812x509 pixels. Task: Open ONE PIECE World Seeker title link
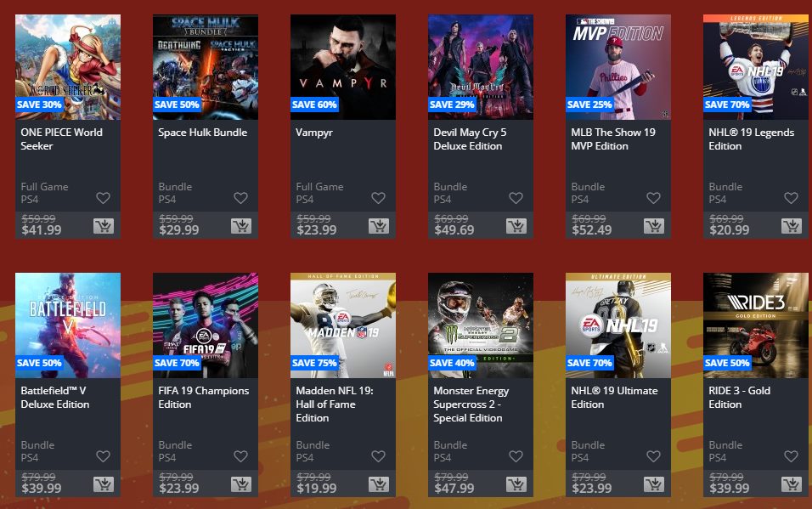[x=62, y=139]
